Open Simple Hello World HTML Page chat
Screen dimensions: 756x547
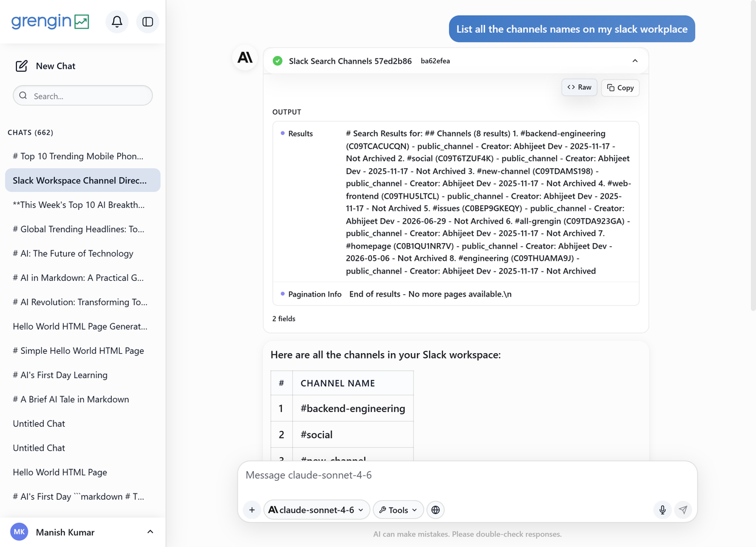click(x=83, y=351)
